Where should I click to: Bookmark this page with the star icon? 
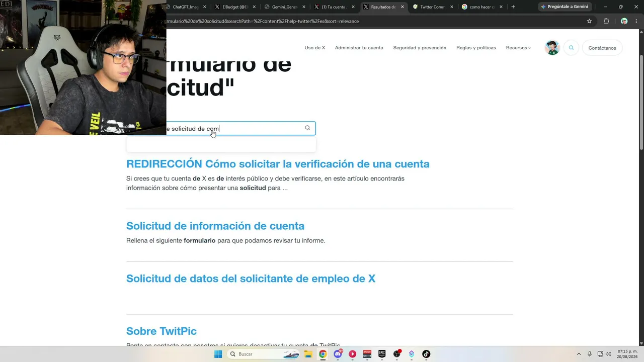tap(589, 21)
